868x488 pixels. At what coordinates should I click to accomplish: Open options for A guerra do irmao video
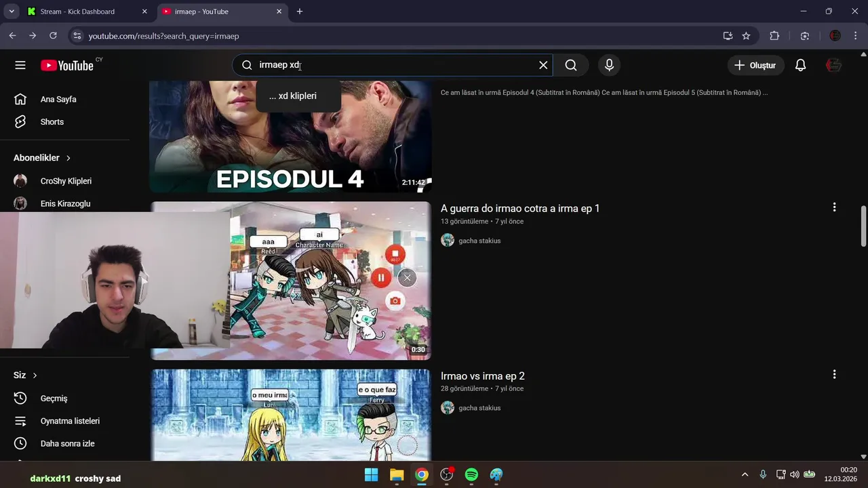834,207
